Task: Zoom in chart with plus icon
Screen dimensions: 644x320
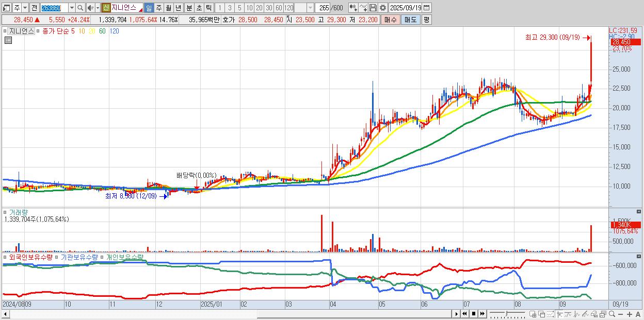Action: (x=630, y=314)
